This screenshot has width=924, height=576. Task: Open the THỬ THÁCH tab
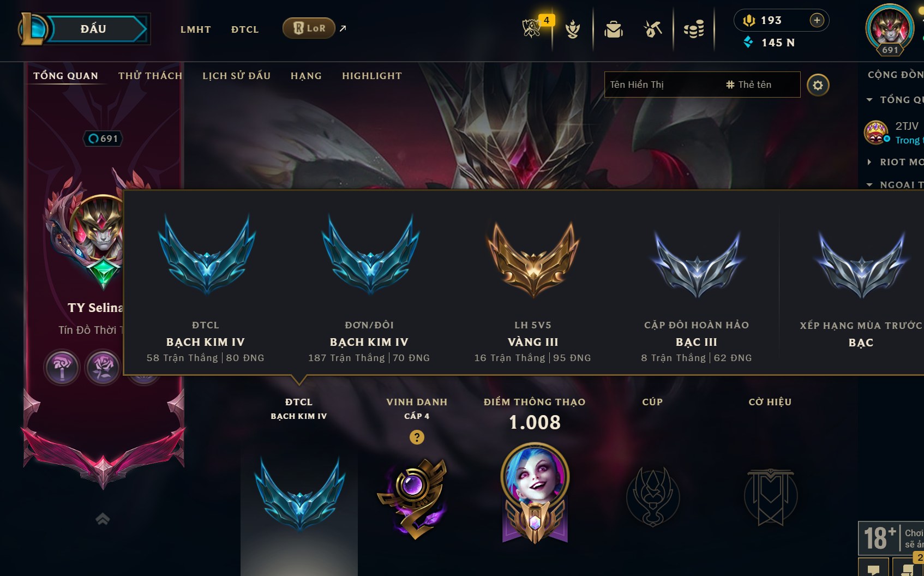[x=151, y=76]
